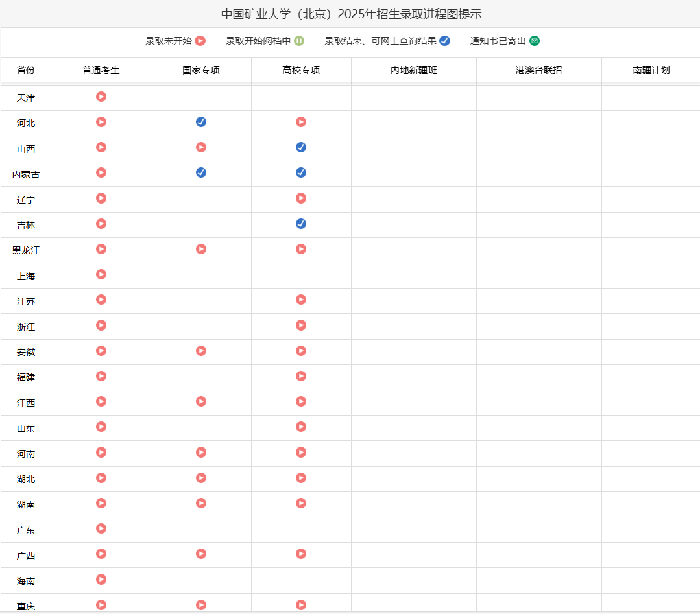The image size is (700, 614).
Task: Click 山西 国家专项 red status icon
Action: point(201,147)
